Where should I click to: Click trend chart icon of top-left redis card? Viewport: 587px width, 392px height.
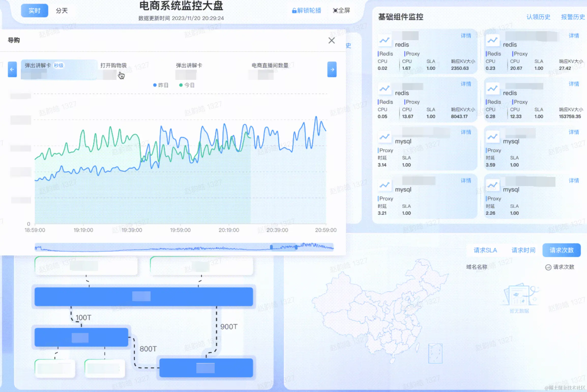(x=385, y=40)
